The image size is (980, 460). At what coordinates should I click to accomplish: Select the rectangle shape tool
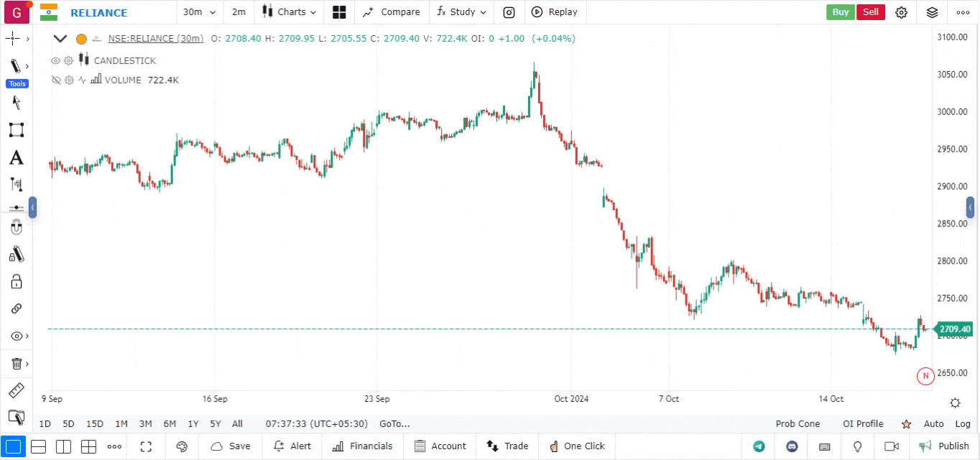point(16,130)
